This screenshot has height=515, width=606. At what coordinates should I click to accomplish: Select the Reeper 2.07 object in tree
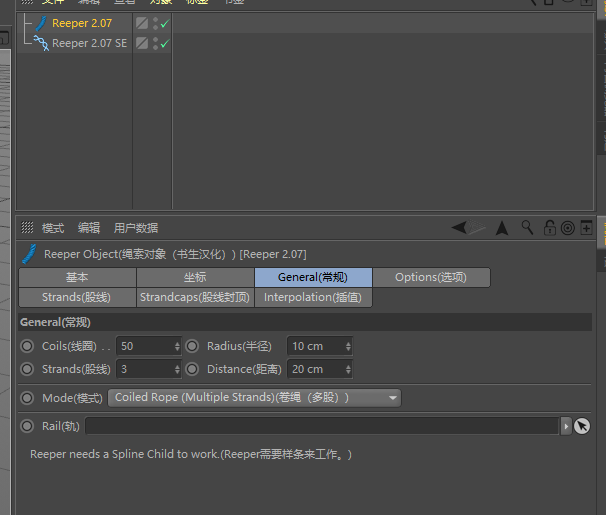tap(82, 23)
